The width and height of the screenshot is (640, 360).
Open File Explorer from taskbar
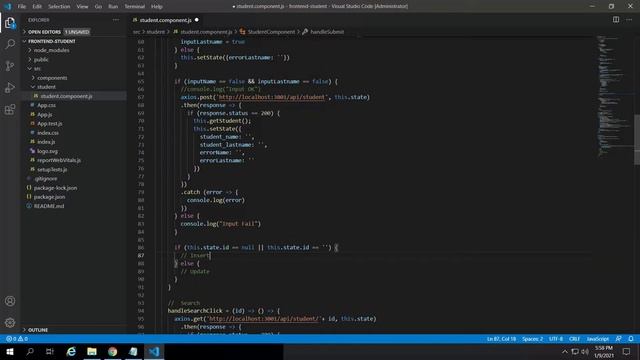point(92,351)
